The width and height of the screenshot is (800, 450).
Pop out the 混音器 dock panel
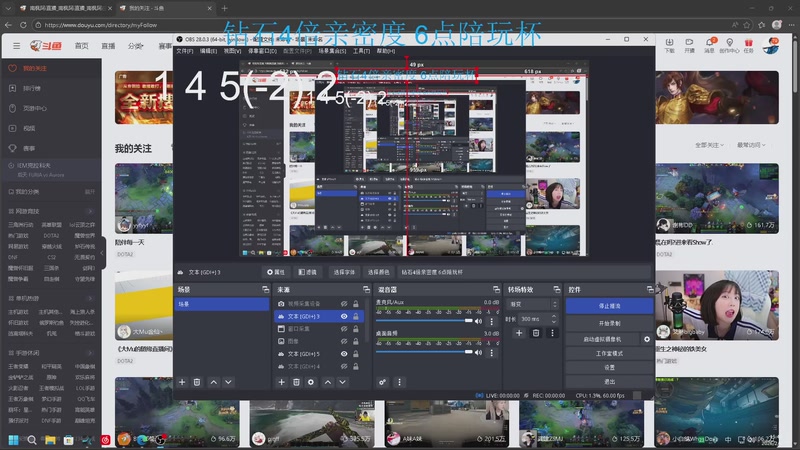[496, 289]
